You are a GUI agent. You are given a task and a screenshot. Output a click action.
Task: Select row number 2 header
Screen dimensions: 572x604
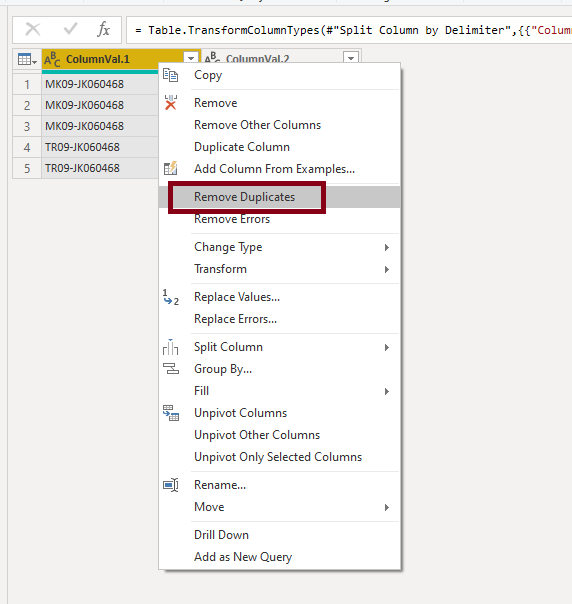point(27,105)
